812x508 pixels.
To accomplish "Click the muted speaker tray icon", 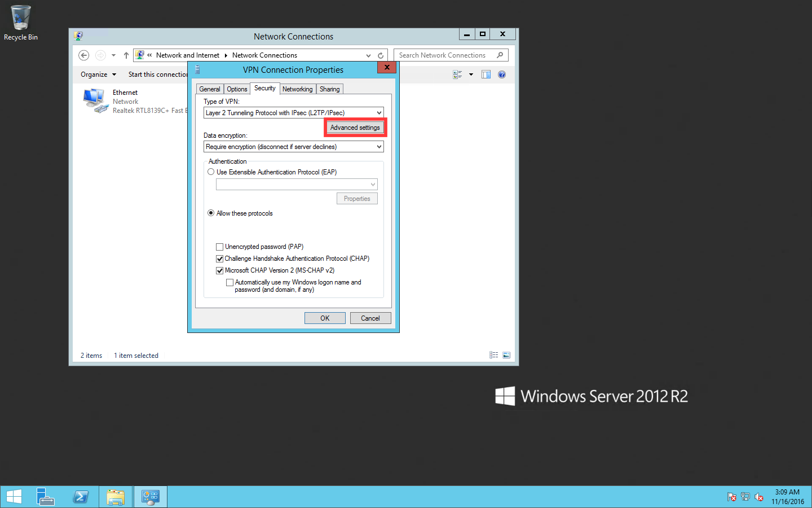I will coord(759,497).
